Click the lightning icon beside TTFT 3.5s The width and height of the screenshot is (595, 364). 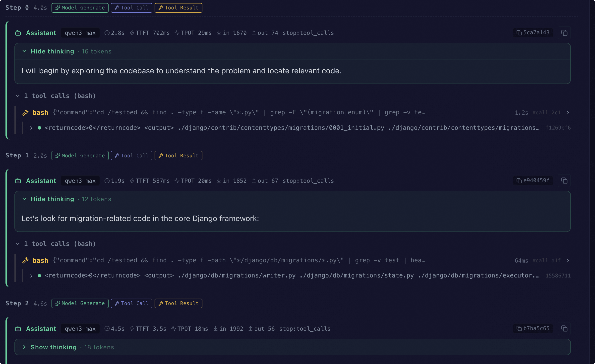click(132, 329)
